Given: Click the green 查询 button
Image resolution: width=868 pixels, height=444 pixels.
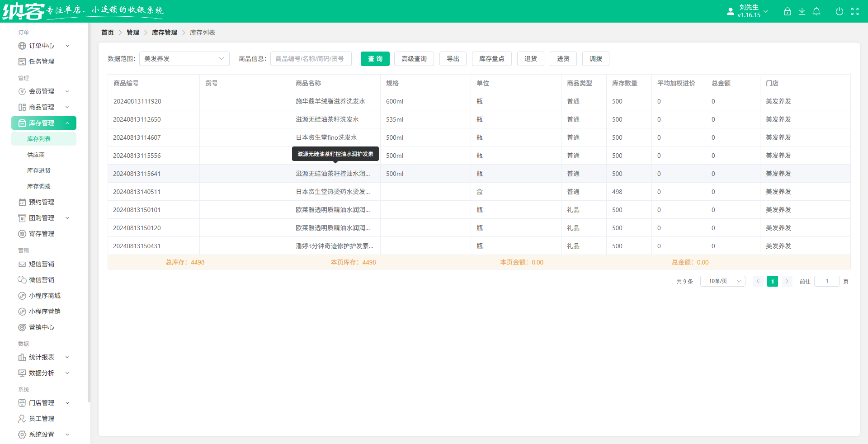Looking at the screenshot, I should click(x=375, y=59).
